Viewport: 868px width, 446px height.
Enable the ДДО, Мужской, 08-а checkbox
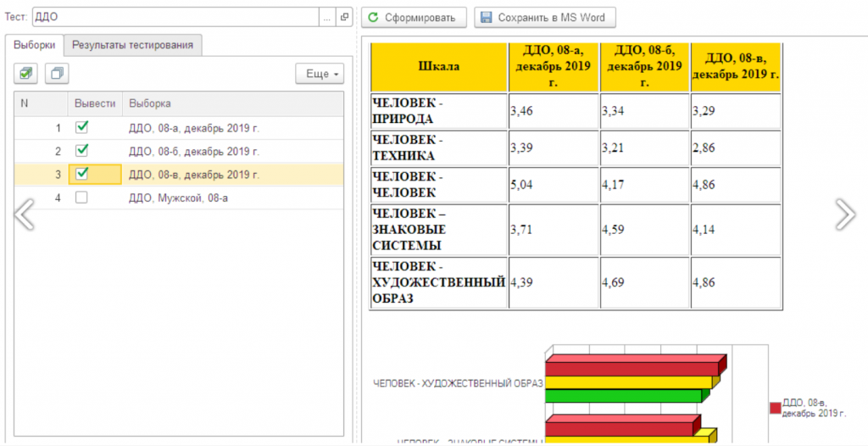[x=82, y=197]
